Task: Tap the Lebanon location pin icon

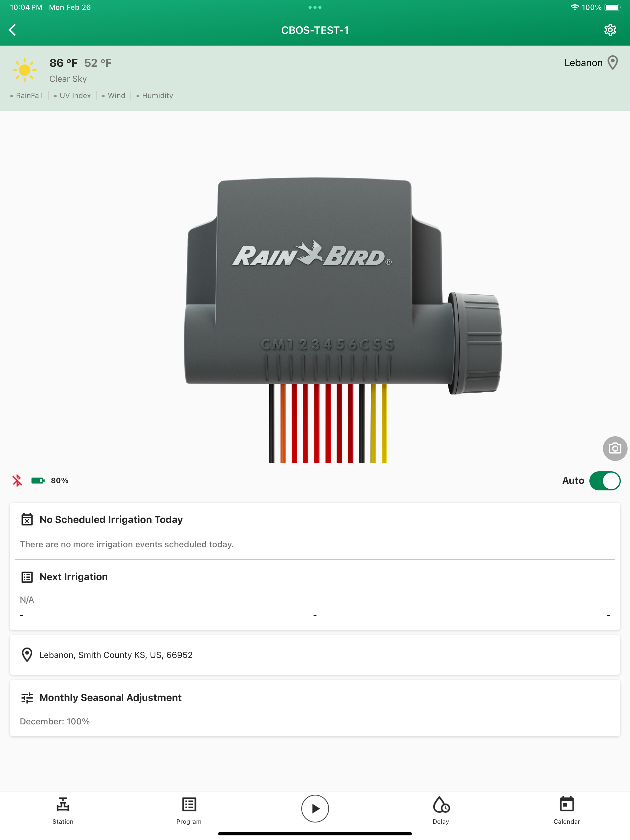Action: coord(612,63)
